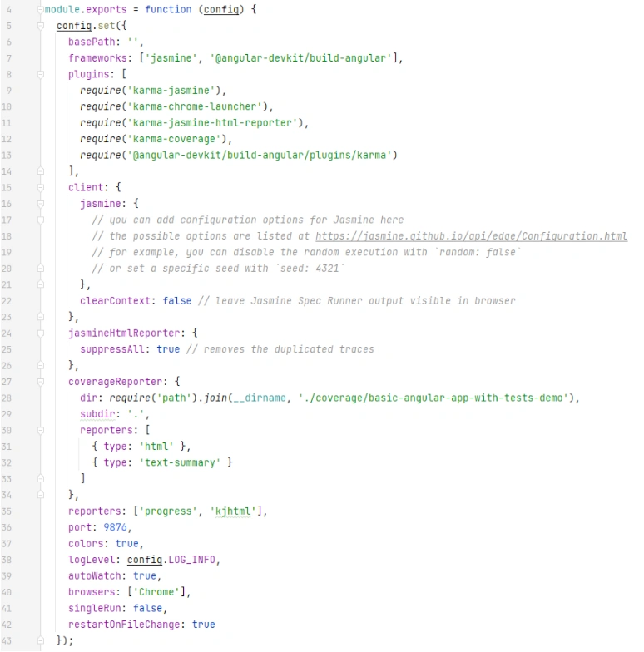Viewport: 644px width, 652px height.
Task: Click the 'random: false' comment text on line 19
Action: (x=478, y=253)
